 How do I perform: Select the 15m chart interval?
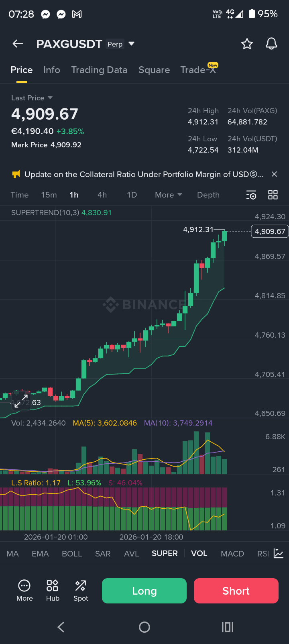tap(49, 195)
